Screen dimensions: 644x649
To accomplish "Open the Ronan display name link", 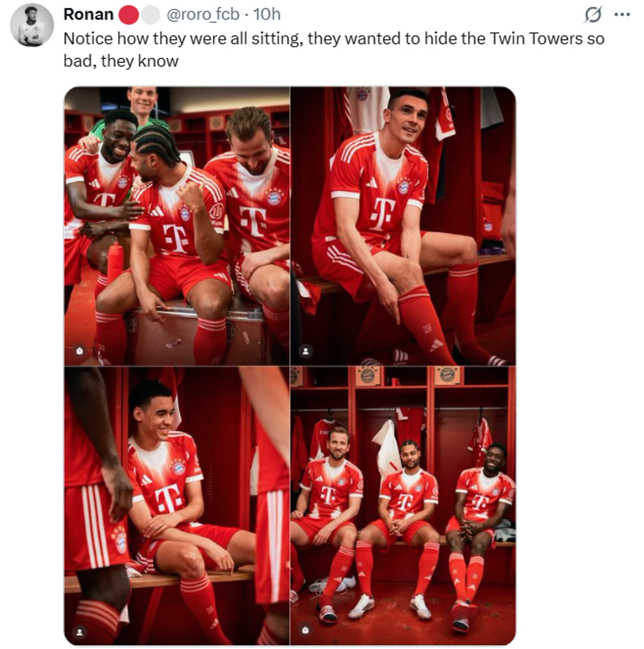I will [88, 14].
